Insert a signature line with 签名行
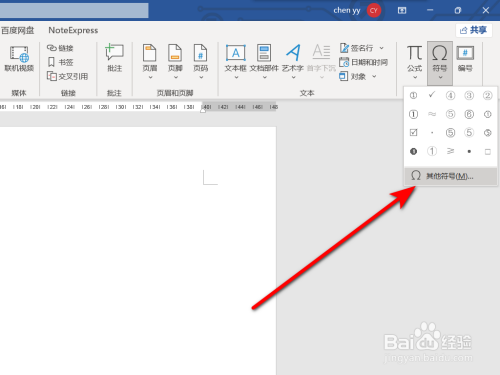This screenshot has height=375, width=500. coord(357,48)
